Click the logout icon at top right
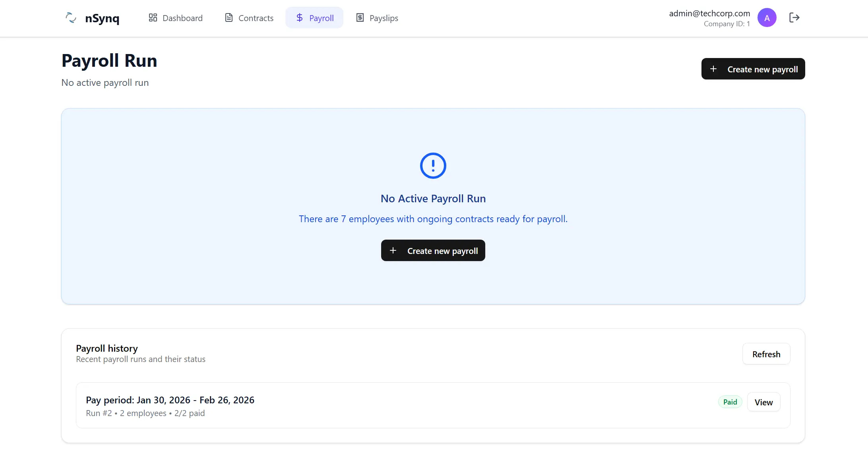Screen dimensions: 868x455 [794, 17]
